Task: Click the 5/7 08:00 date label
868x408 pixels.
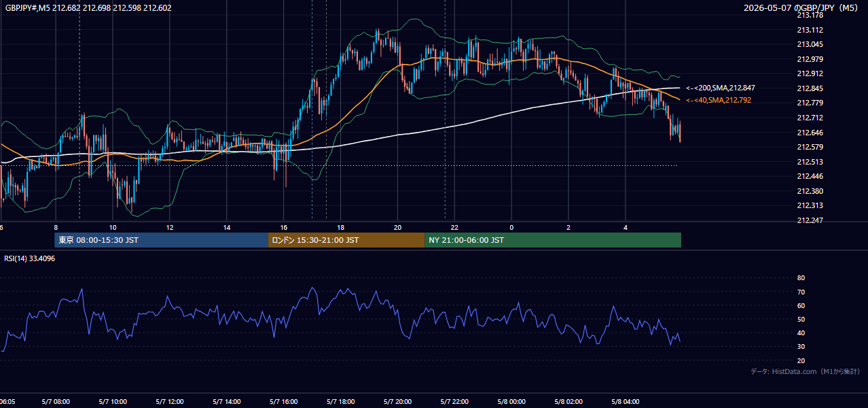Action: click(56, 402)
